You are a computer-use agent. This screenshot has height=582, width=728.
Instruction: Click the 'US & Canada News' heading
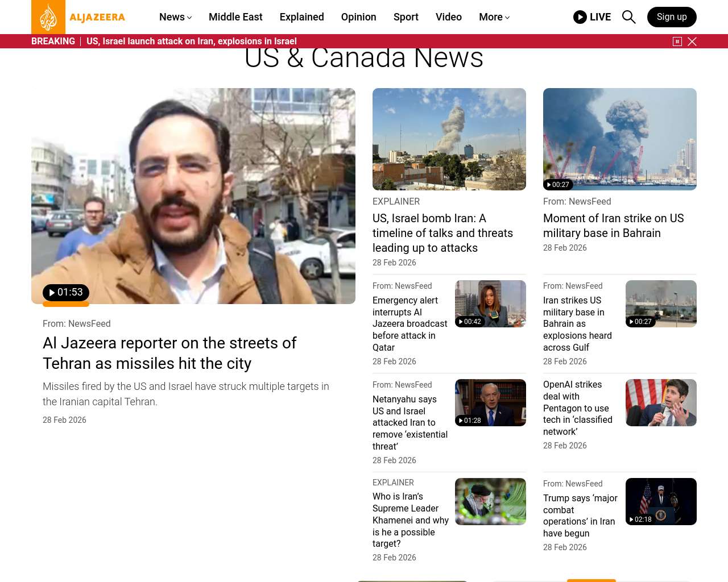tap(364, 58)
